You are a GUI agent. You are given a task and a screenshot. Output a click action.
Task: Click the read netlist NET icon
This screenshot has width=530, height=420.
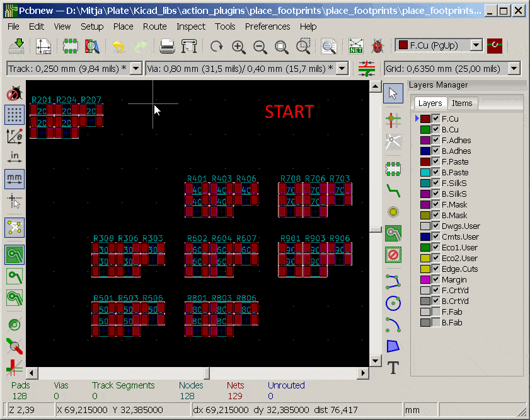click(x=356, y=46)
